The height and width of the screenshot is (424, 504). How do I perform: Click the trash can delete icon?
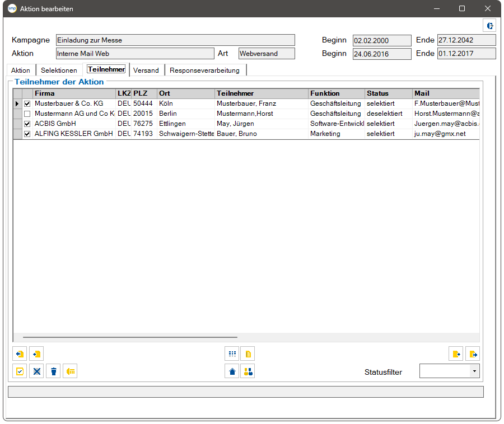53,371
